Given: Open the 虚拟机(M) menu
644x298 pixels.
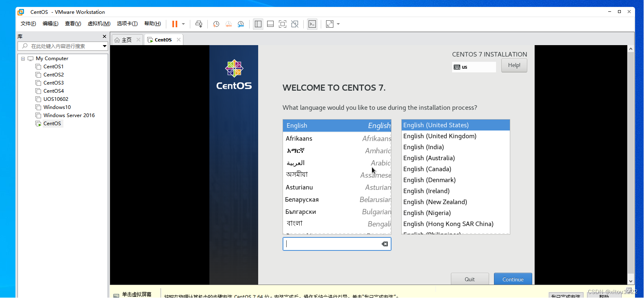Looking at the screenshot, I should point(99,24).
